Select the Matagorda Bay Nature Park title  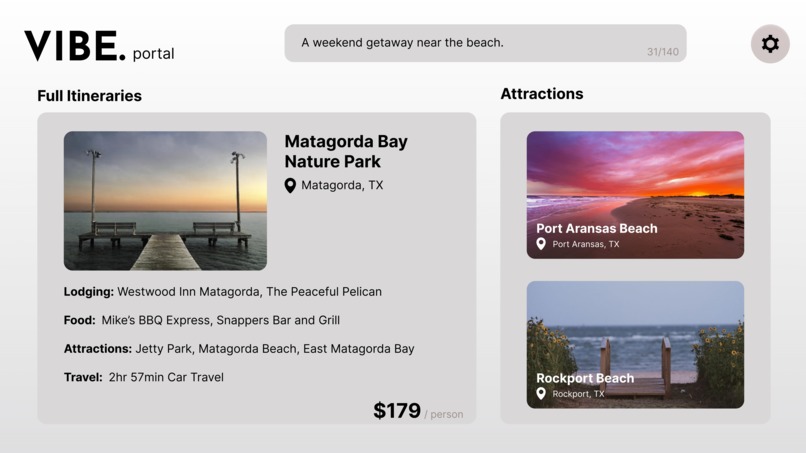[346, 151]
